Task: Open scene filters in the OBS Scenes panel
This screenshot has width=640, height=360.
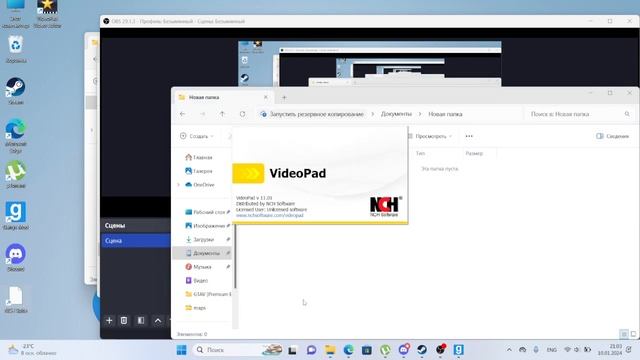Action: (141, 320)
